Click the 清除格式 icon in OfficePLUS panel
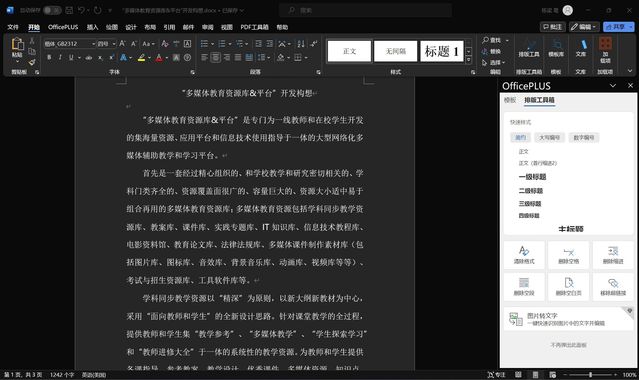The image size is (639, 380). [524, 255]
